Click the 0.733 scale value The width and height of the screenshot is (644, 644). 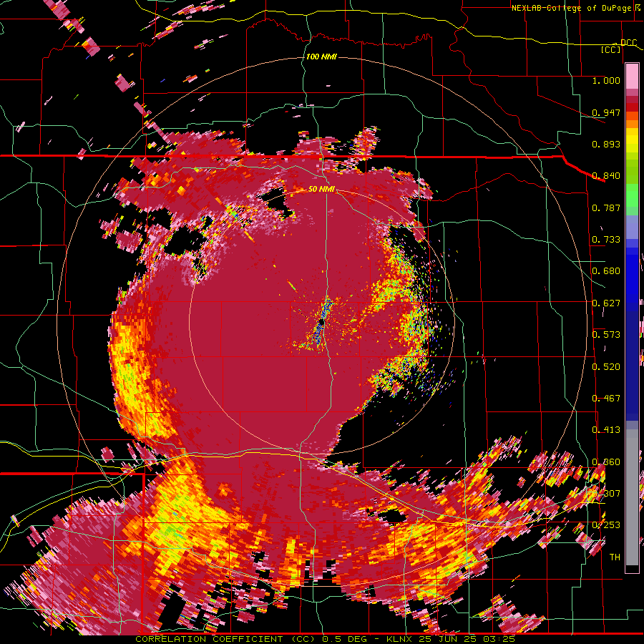click(x=606, y=240)
